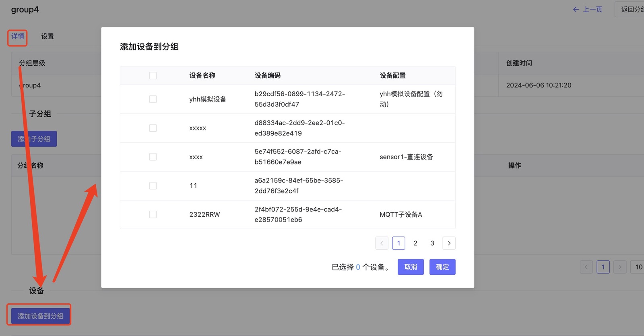This screenshot has width=644, height=336.
Task: Jump to page 3 of devices
Action: coord(432,243)
